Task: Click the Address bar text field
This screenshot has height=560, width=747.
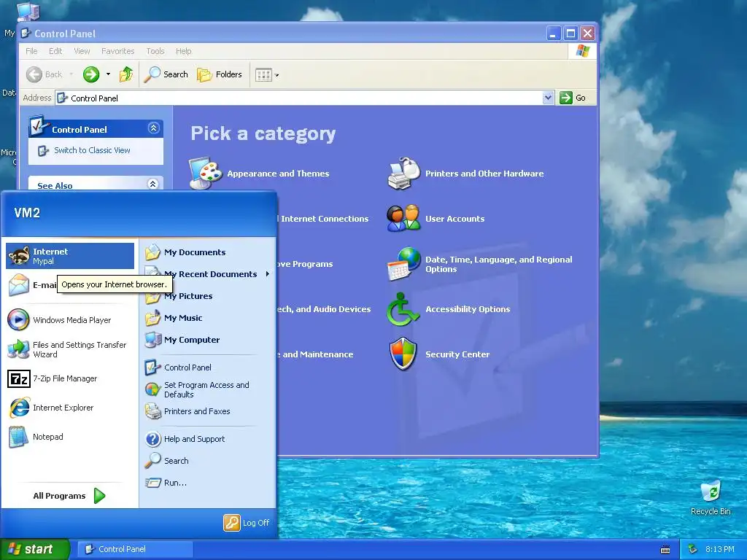Action: pos(305,98)
